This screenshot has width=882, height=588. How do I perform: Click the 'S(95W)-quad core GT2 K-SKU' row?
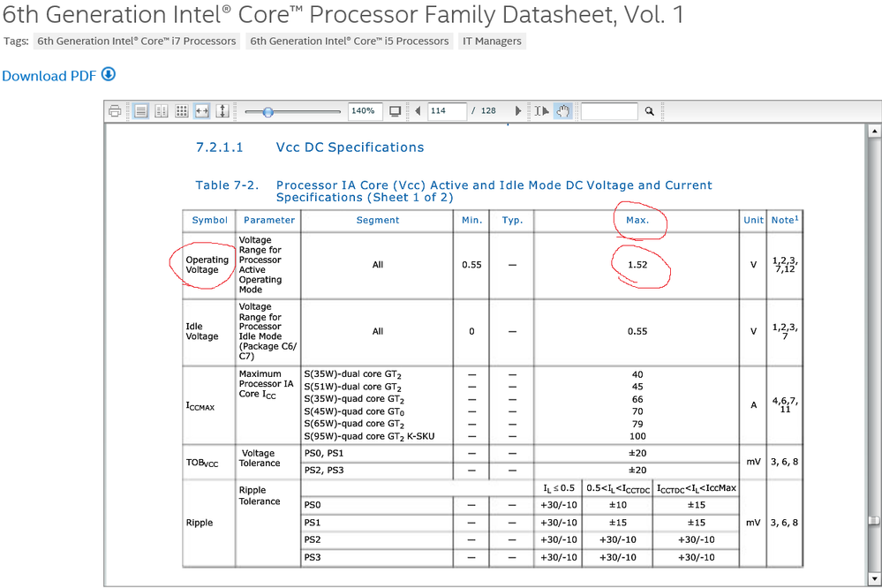tap(369, 437)
